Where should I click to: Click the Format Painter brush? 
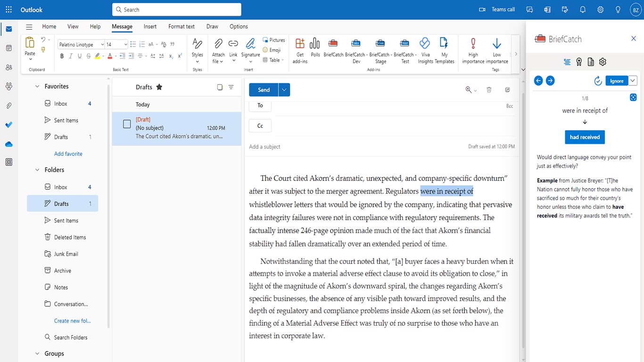44,49
